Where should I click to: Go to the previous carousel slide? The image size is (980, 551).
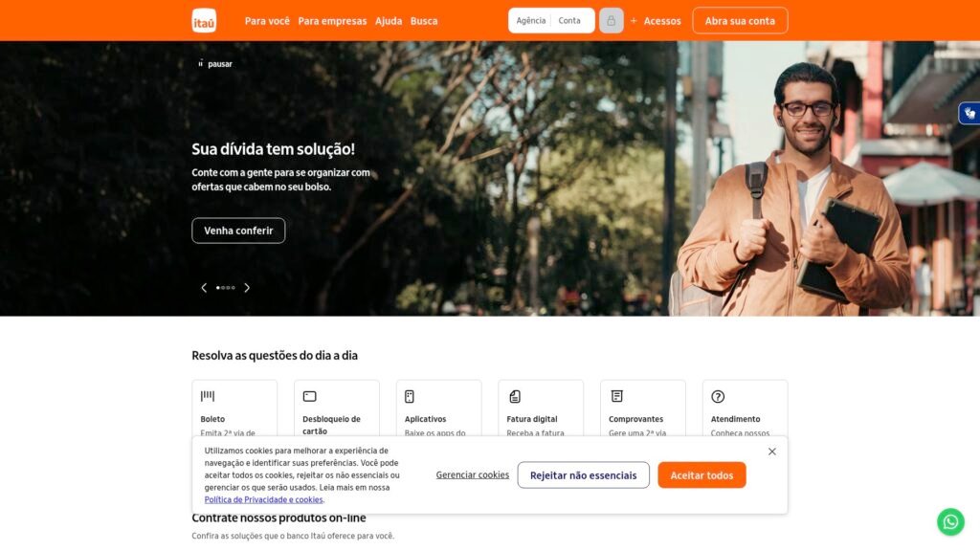pos(204,287)
